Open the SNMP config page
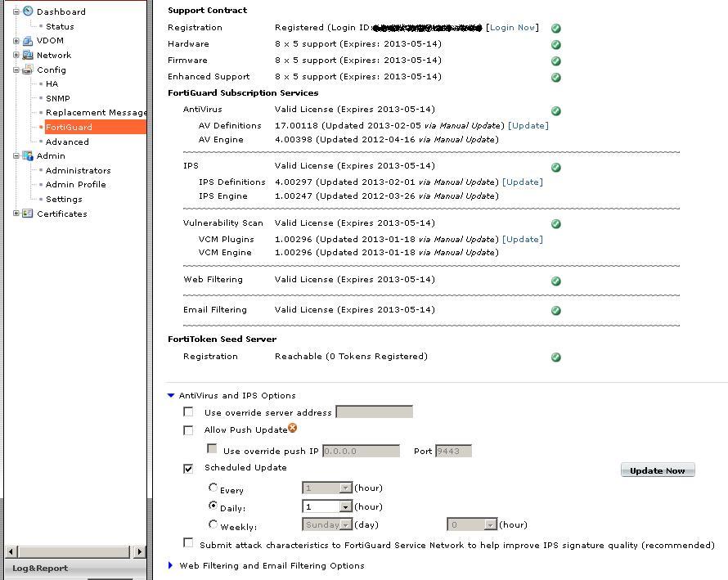This screenshot has width=728, height=580. (x=58, y=98)
